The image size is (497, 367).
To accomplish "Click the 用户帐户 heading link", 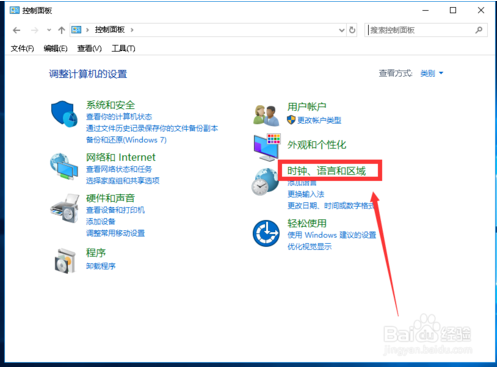I will [x=307, y=107].
